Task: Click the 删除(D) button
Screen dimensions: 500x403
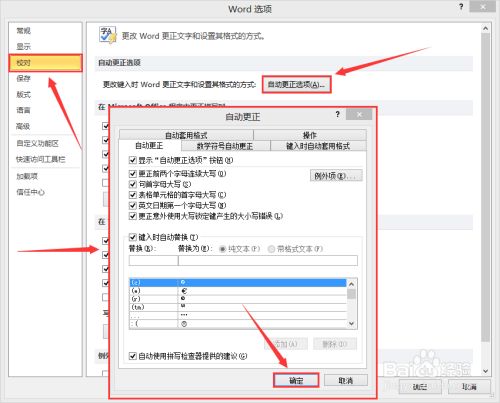Action: tap(335, 344)
